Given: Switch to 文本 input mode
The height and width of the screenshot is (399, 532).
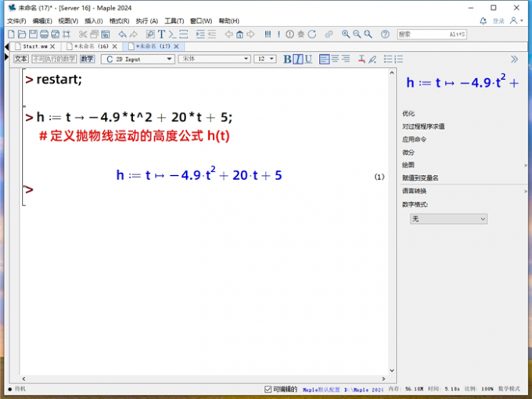Looking at the screenshot, I should (21, 59).
